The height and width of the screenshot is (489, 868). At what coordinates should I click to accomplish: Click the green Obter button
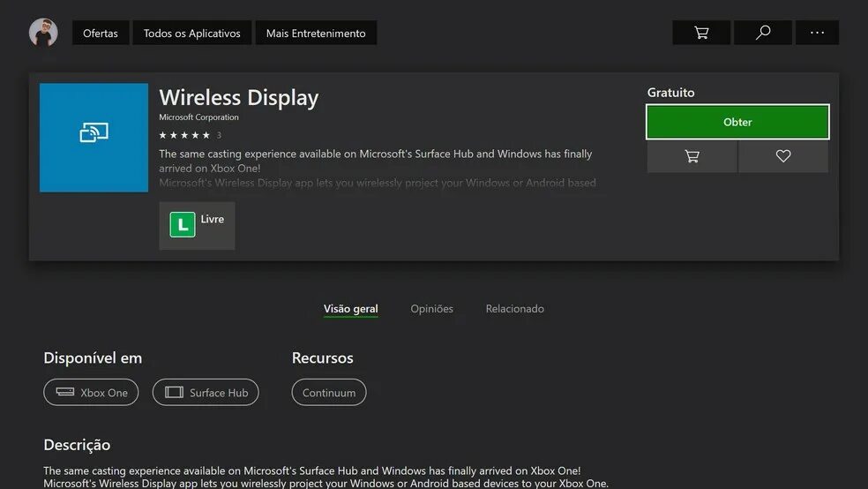tap(737, 122)
